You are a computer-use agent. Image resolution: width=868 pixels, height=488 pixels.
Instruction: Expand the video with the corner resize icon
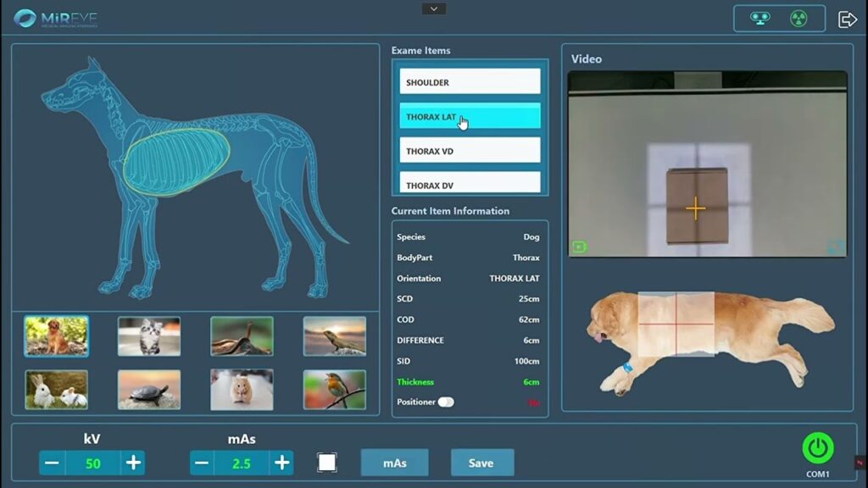(x=832, y=245)
